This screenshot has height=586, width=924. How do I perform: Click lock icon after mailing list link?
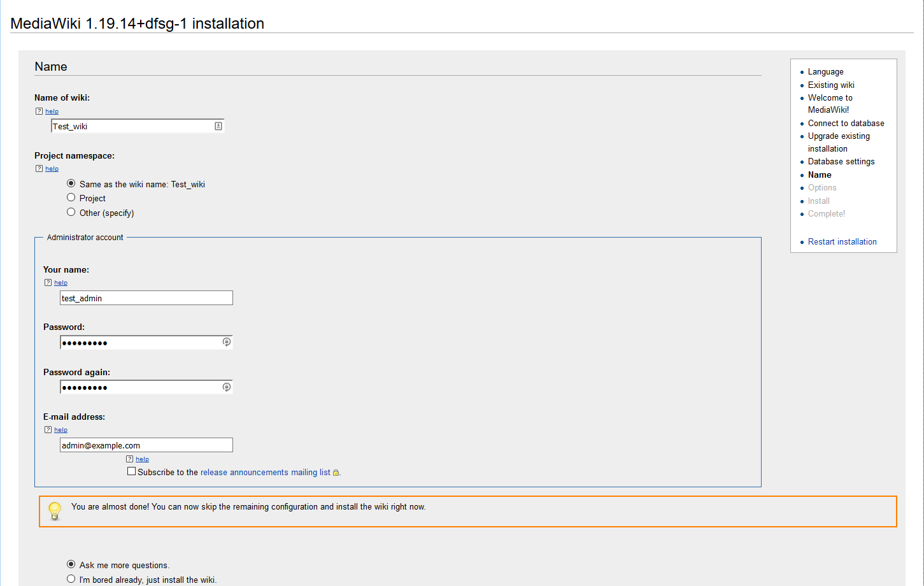click(336, 473)
